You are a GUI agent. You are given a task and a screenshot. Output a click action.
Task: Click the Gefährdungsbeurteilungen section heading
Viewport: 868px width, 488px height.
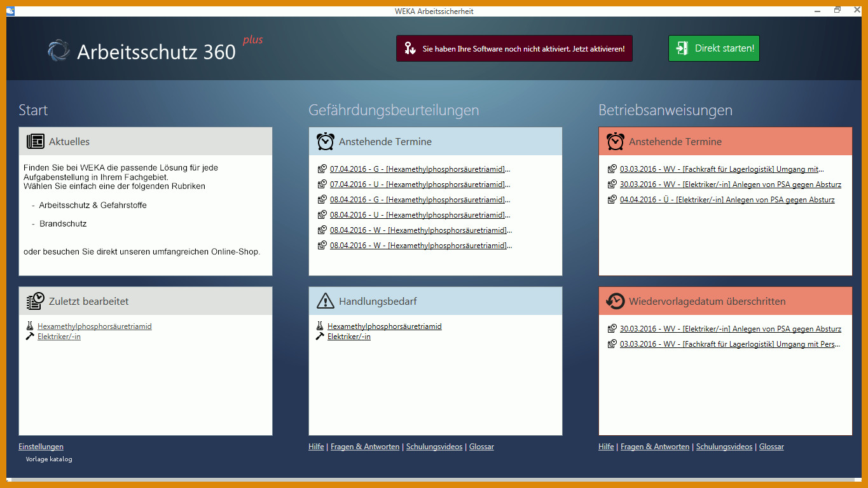pos(394,110)
